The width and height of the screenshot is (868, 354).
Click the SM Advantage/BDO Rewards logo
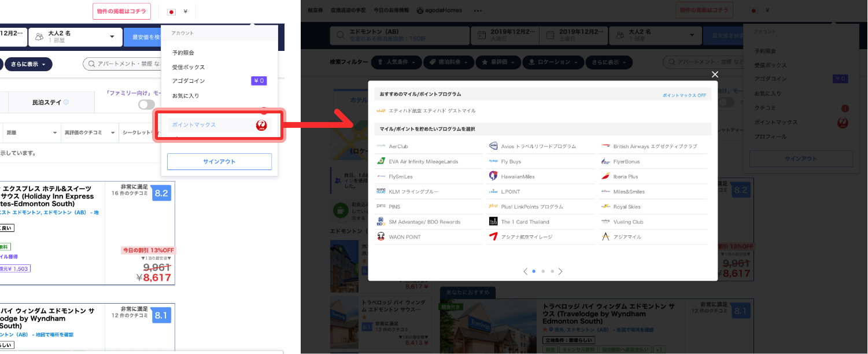[x=381, y=222]
